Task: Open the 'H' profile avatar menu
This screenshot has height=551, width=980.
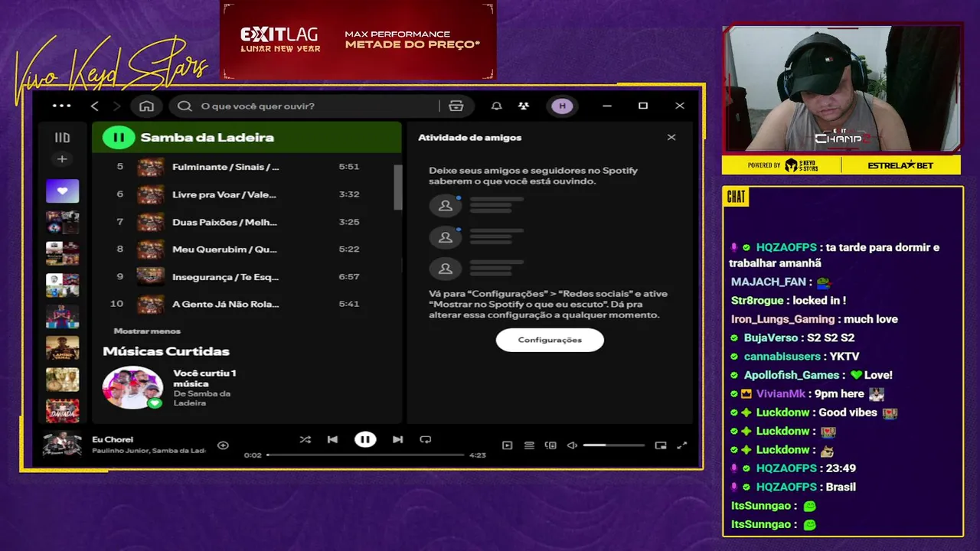Action: tap(563, 106)
